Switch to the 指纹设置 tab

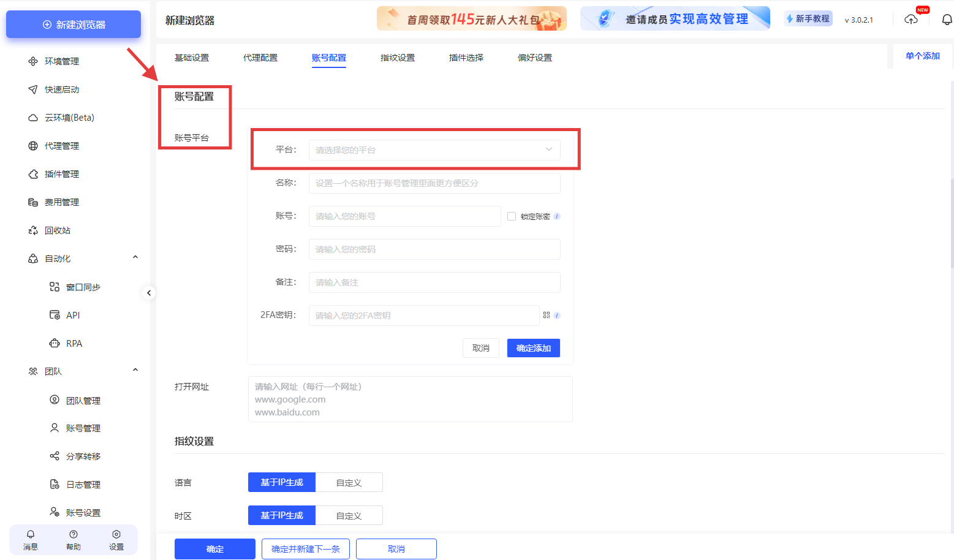397,57
